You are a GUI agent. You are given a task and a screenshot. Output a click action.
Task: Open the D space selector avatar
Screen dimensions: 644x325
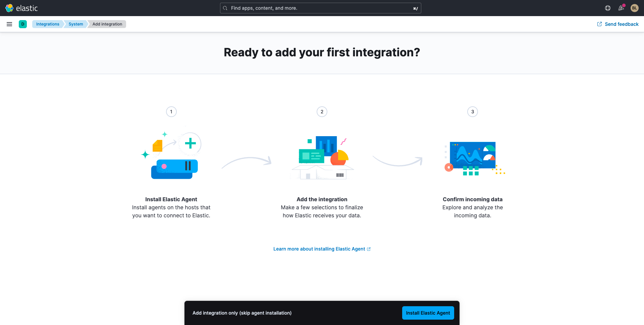23,24
